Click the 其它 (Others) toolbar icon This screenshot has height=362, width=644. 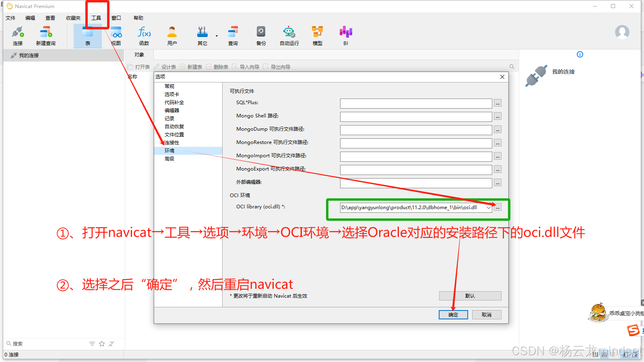(x=202, y=36)
